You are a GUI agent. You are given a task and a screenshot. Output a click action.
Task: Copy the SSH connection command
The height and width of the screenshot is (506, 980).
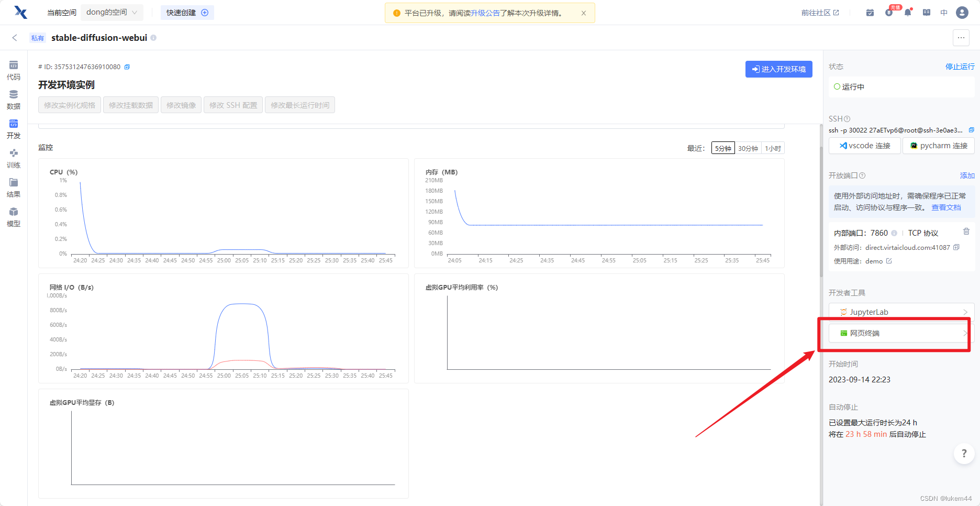coord(972,130)
